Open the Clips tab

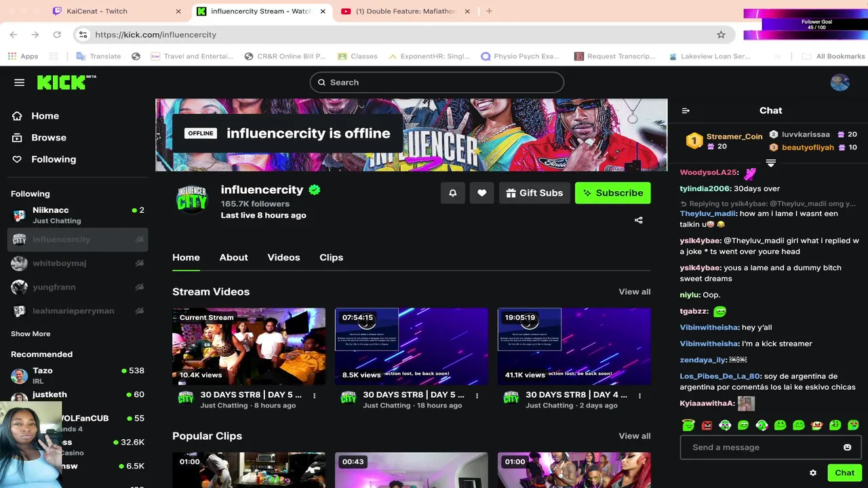(x=331, y=258)
